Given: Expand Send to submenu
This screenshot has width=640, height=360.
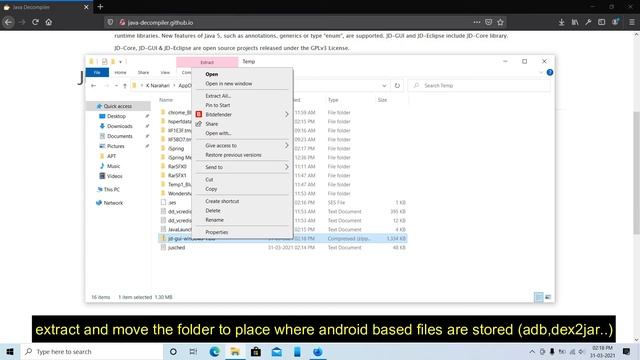Looking at the screenshot, I should [x=287, y=167].
